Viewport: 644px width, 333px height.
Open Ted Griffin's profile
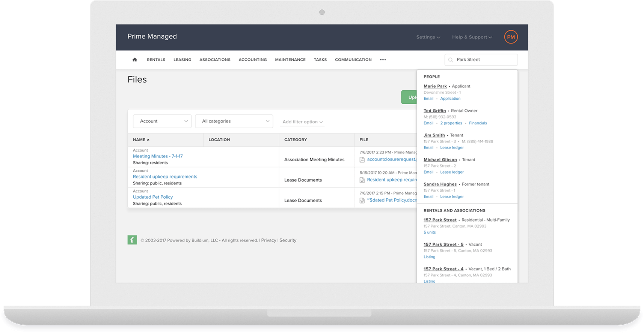coord(435,111)
